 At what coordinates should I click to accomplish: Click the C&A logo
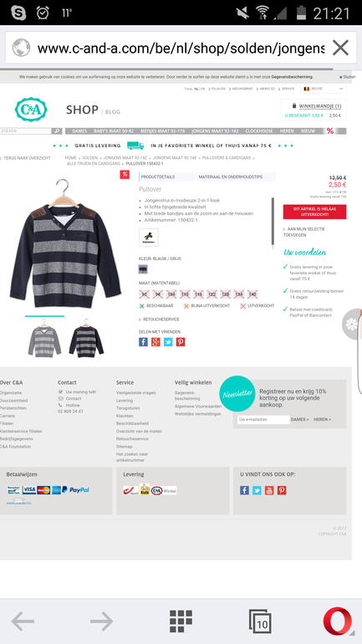pyautogui.click(x=31, y=110)
